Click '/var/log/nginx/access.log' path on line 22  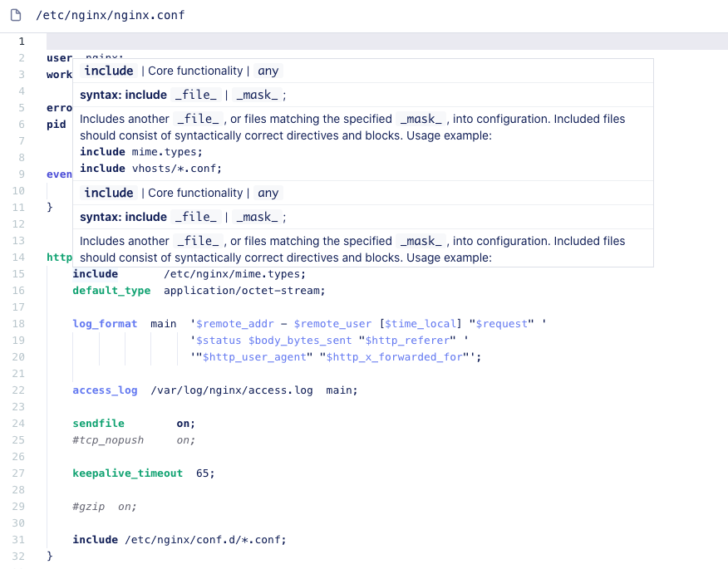tap(232, 390)
